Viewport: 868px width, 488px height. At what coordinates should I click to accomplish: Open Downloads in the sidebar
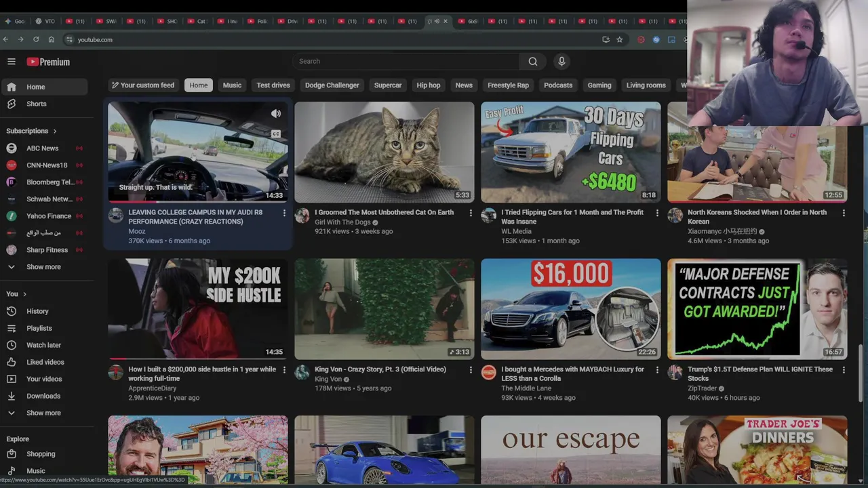click(45, 396)
